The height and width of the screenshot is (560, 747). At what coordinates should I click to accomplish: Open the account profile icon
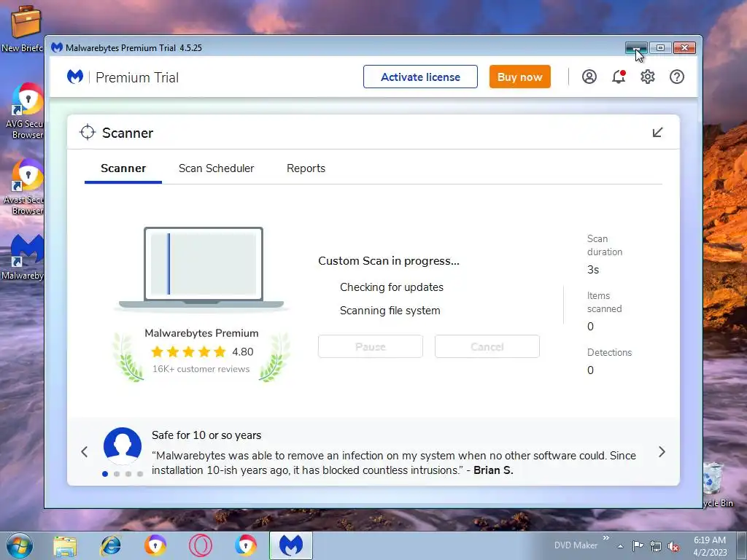coord(589,77)
